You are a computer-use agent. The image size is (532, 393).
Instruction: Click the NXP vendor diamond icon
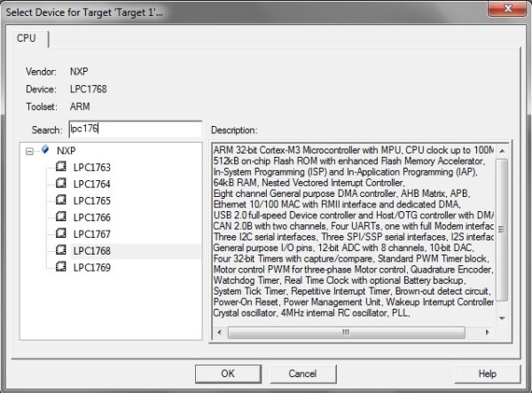pos(45,151)
